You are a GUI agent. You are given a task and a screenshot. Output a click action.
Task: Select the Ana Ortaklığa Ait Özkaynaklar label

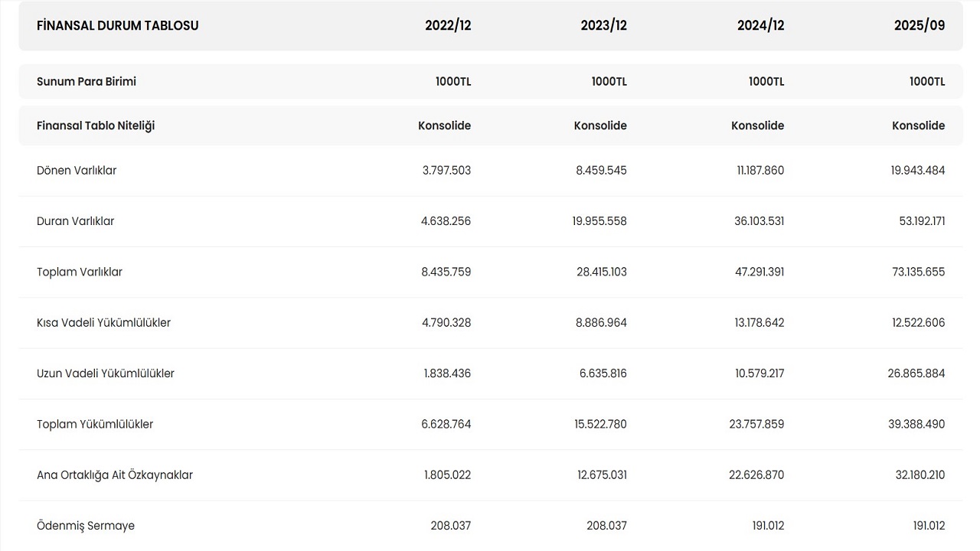(x=115, y=475)
